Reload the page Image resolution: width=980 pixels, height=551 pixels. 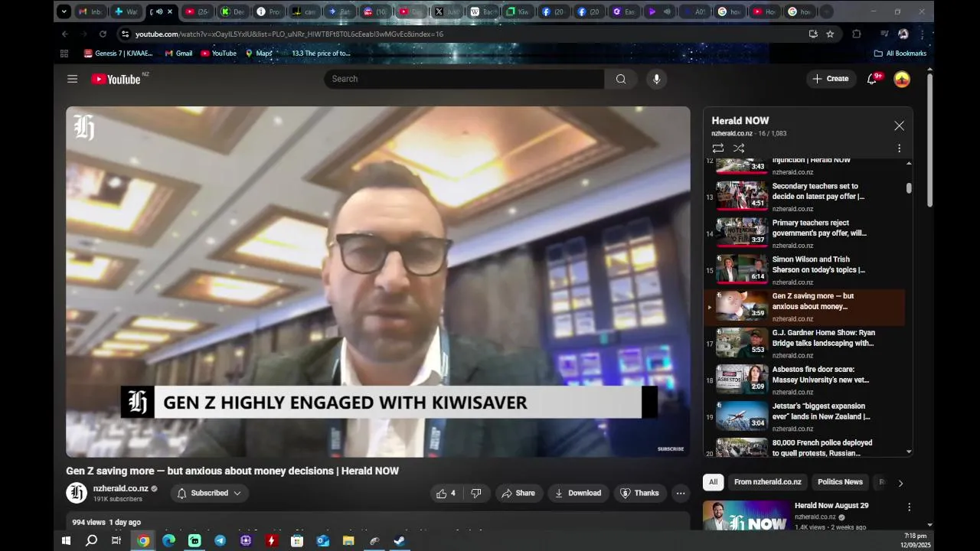pos(103,34)
